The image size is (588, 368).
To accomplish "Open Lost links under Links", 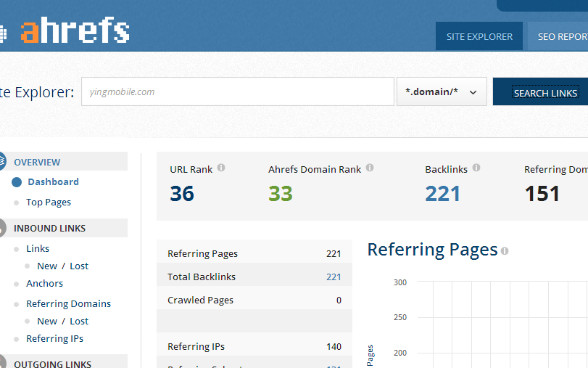I will pos(79,266).
